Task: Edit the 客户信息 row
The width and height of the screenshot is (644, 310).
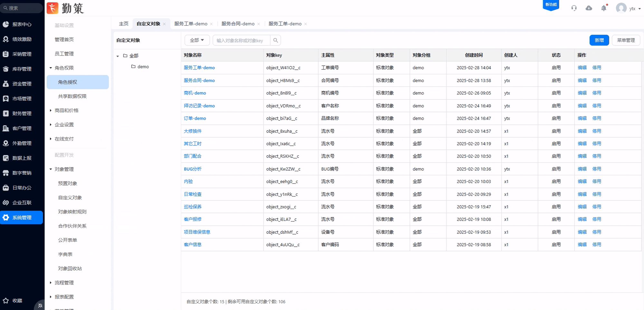Action: pyautogui.click(x=582, y=245)
